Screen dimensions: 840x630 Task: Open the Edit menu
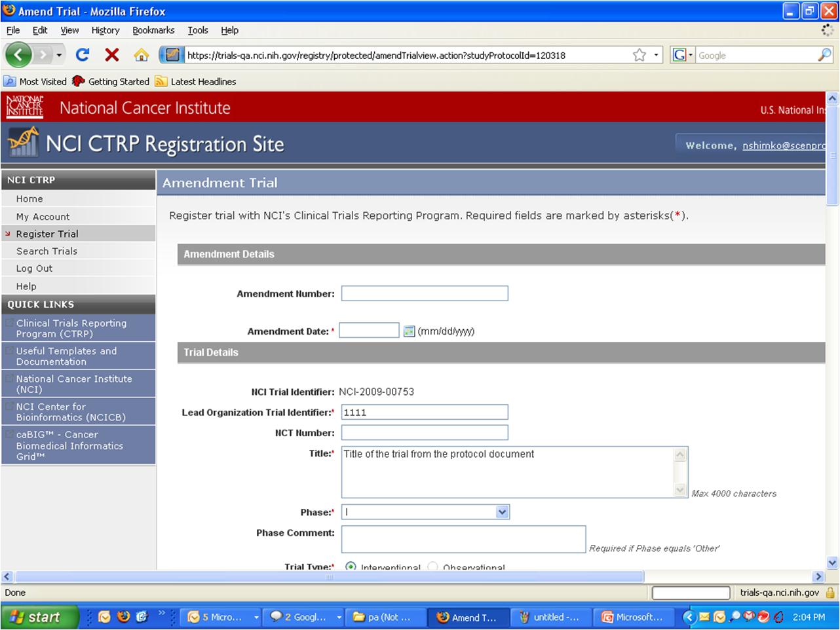(x=40, y=30)
